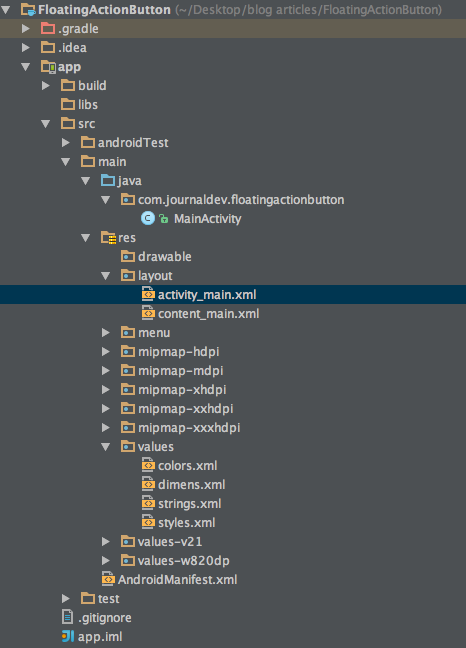This screenshot has width=466, height=648.
Task: Select the drawable folder
Action: pos(164,257)
